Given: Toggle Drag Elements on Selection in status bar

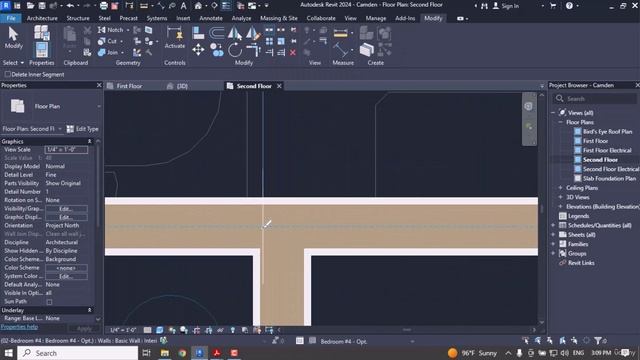Looking at the screenshot, I should [x=575, y=340].
